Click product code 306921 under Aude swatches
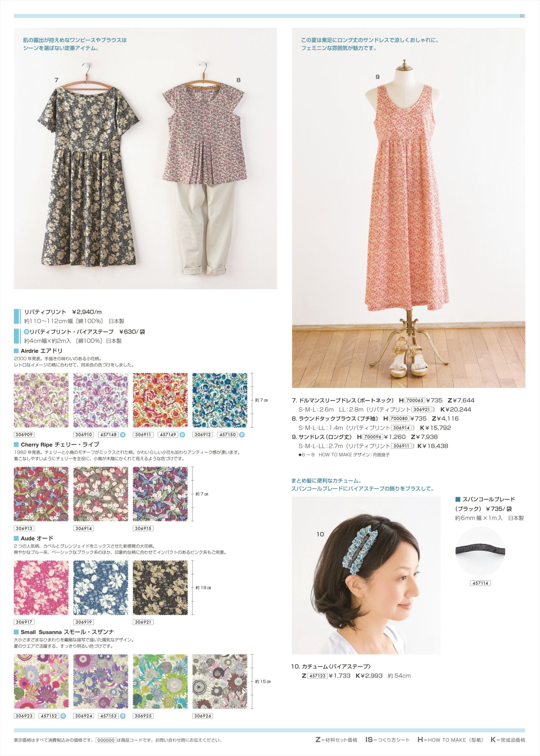The height and width of the screenshot is (756, 540). (143, 622)
